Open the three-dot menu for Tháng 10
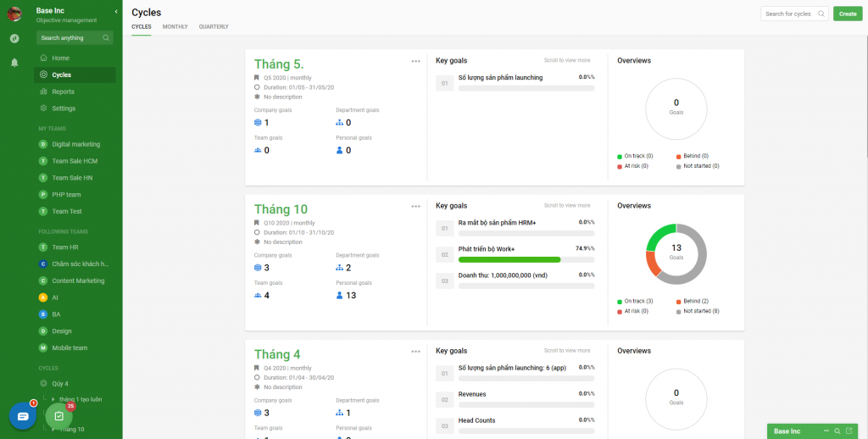Screen dimensions: 868x439 (x=415, y=206)
